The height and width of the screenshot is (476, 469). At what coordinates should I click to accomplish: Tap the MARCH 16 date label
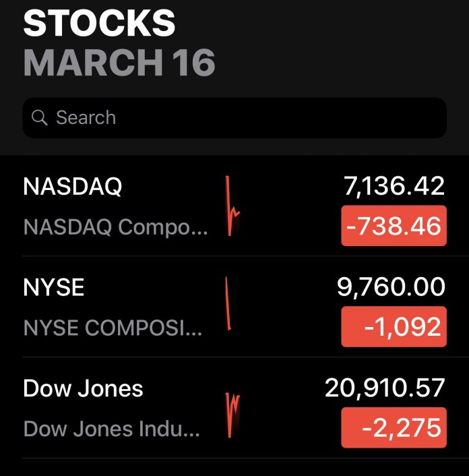119,63
